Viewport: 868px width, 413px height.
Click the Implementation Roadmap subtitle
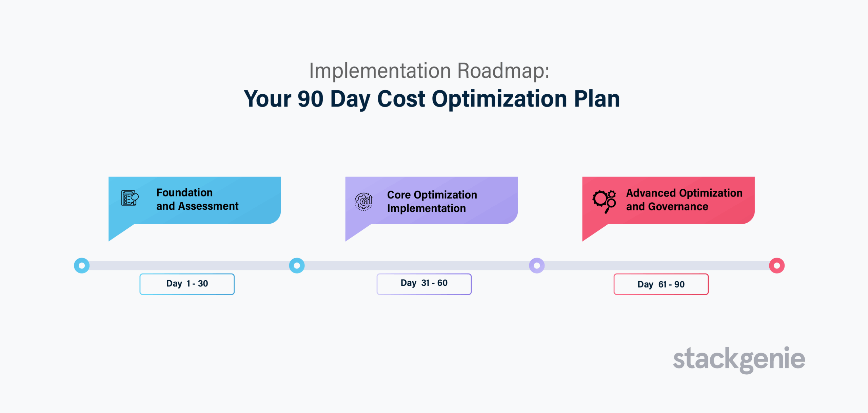429,71
